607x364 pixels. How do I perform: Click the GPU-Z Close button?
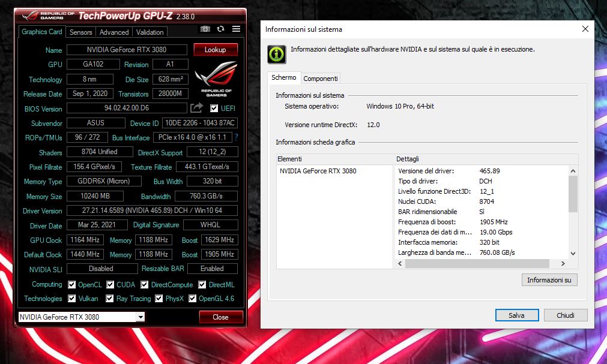(x=221, y=317)
